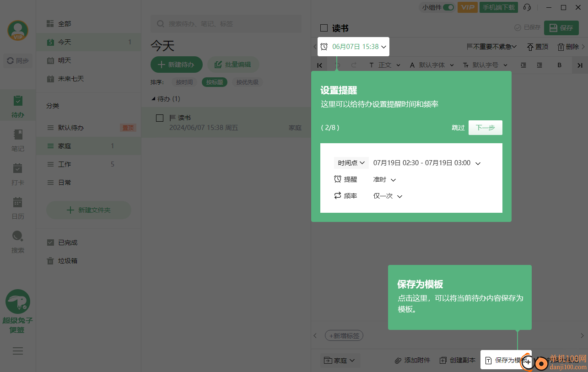Open the 默认字号 font size dropdown

click(485, 65)
